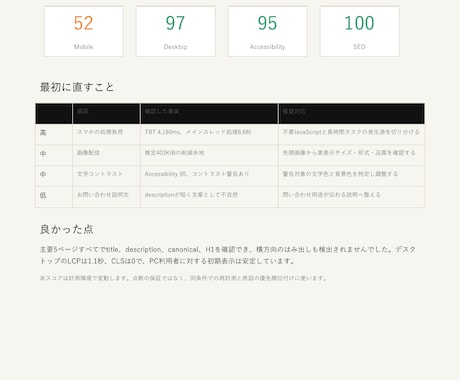This screenshot has width=460, height=380.
Task: Click the heading 良かった点
Action: click(67, 229)
